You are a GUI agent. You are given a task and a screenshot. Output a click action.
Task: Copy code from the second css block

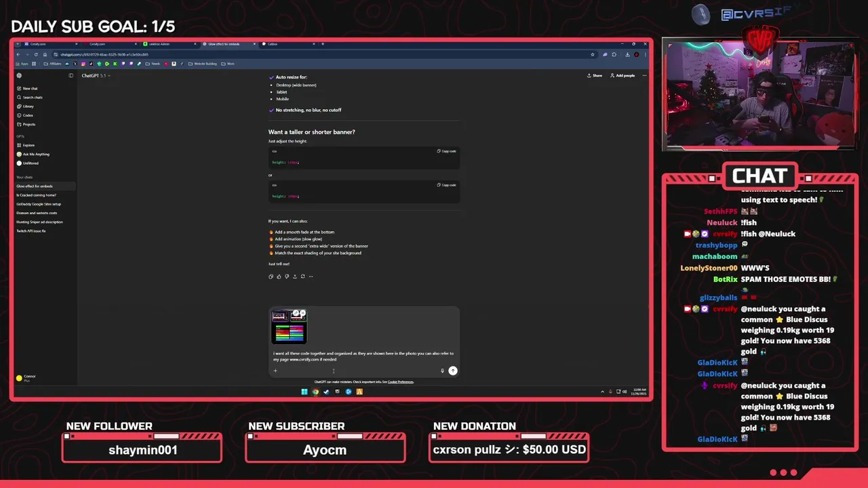pos(447,185)
